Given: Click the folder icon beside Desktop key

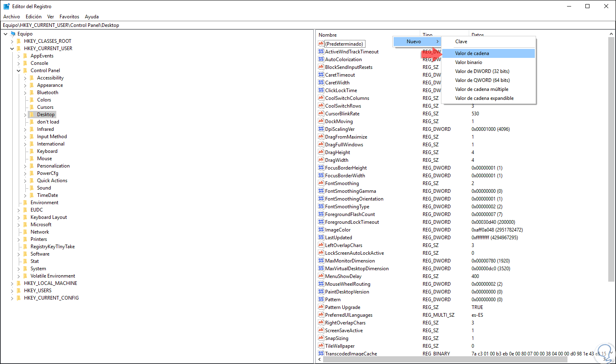Looking at the screenshot, I should pyautogui.click(x=32, y=115).
